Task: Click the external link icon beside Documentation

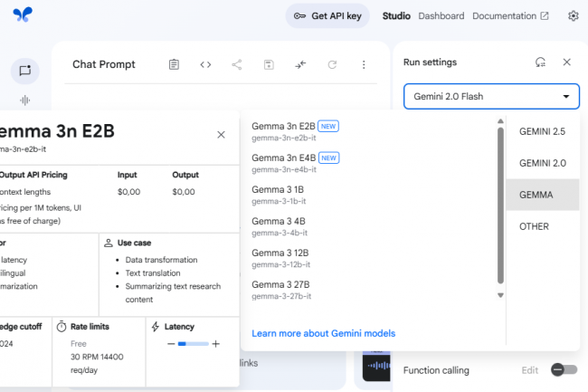Action: (x=544, y=15)
